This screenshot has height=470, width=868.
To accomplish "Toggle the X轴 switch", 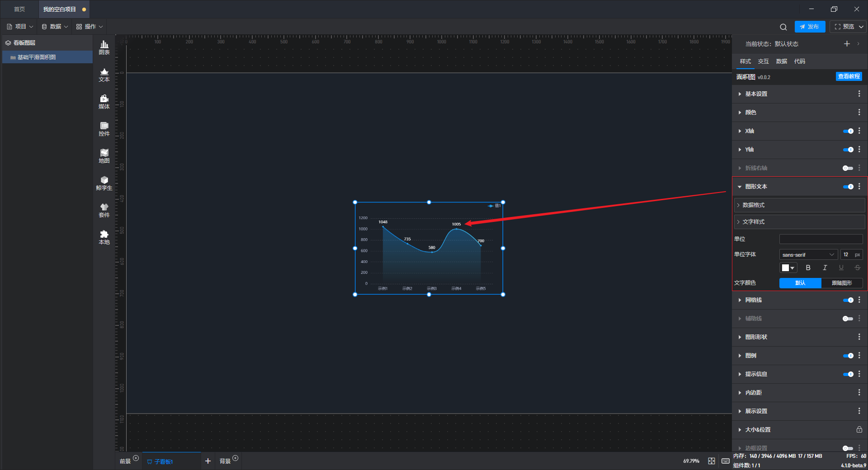I will click(x=848, y=131).
